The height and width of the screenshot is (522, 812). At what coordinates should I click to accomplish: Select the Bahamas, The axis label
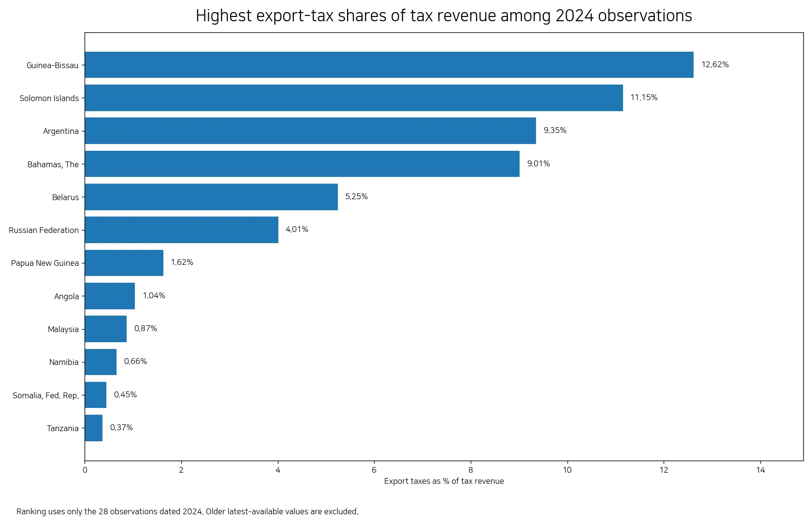[x=53, y=164]
